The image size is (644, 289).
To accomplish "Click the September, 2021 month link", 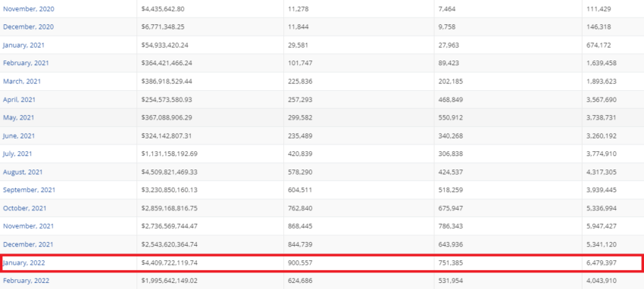I will pos(29,190).
